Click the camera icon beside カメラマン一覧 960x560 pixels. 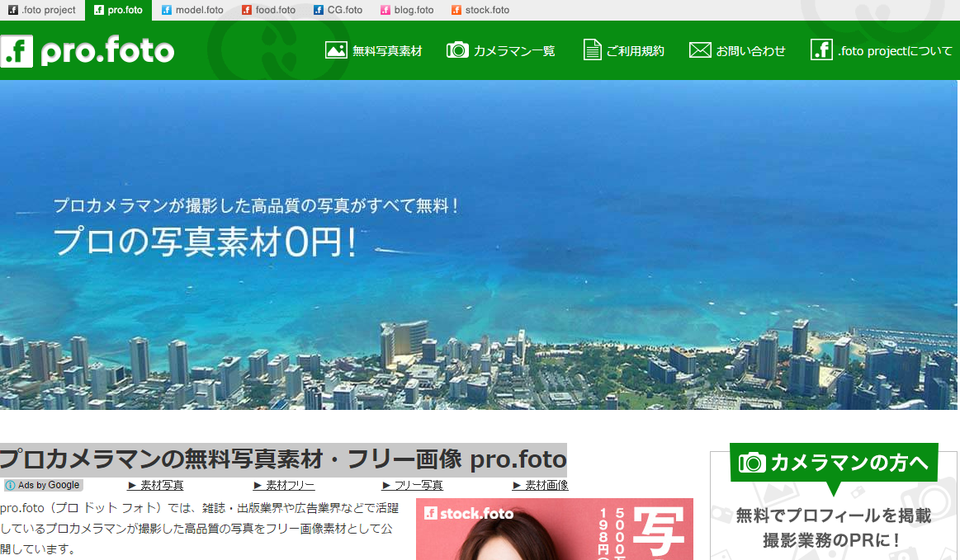pos(457,50)
